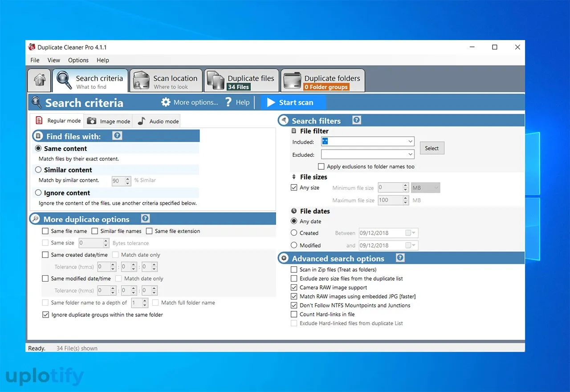
Task: Click the % Similar value stepper
Action: coord(128,181)
